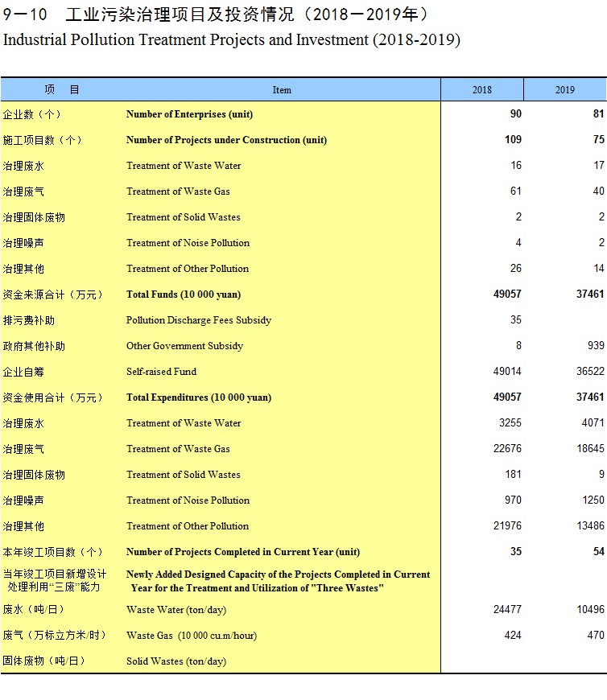
Task: Select 'Number of Projects under Construction (unit)'
Action: click(226, 140)
